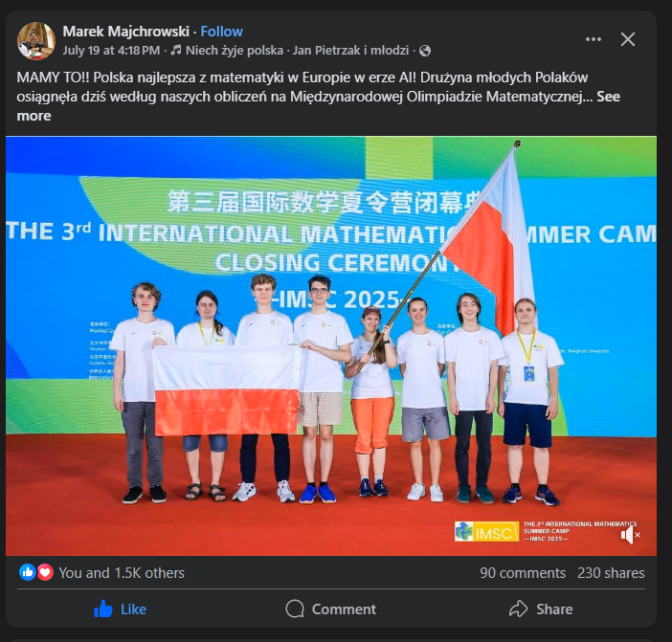672x642 pixels.
Task: Open Marek Majchrowski's profile picture
Action: coord(36,41)
